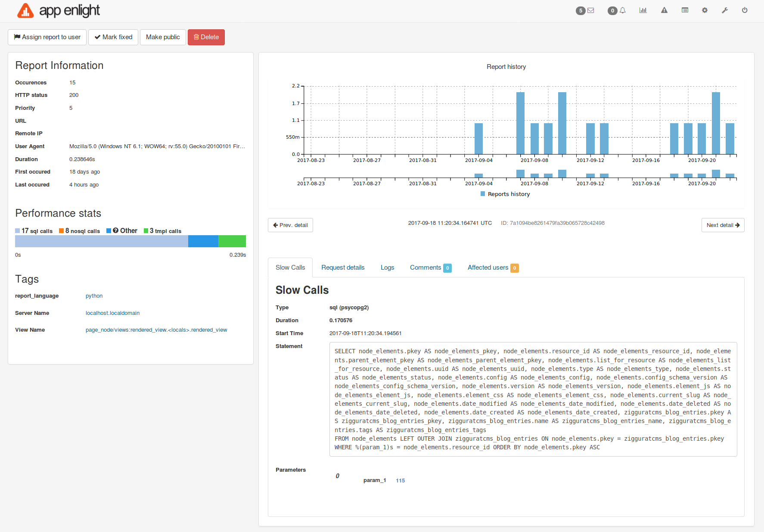Open the envelope messages icon
The width and height of the screenshot is (764, 532).
590,10
